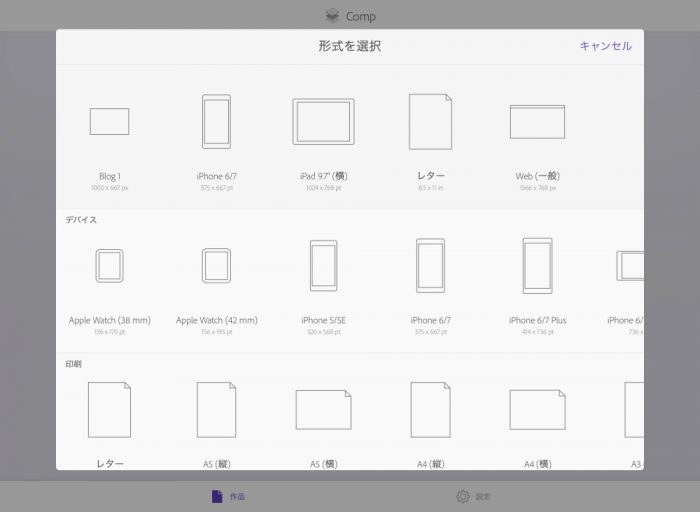Select the landscape iPhone icon at the row edge

(x=630, y=266)
